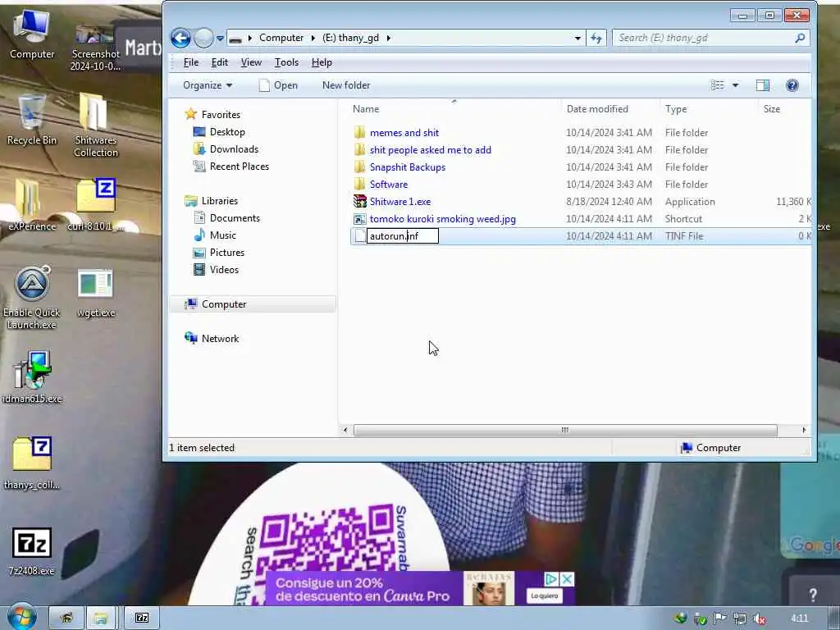This screenshot has height=630, width=840.
Task: Select the idman615.exe desktop icon
Action: (32, 377)
